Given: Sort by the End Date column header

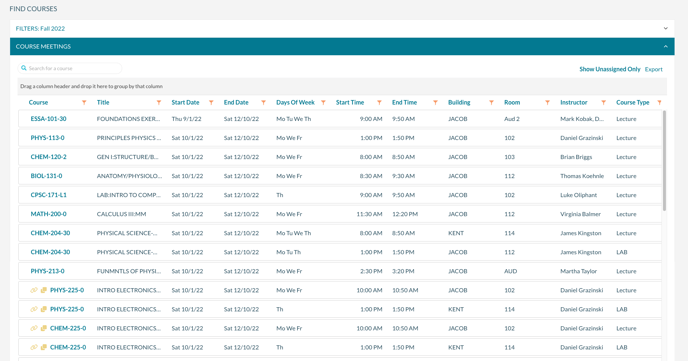Looking at the screenshot, I should [x=236, y=103].
